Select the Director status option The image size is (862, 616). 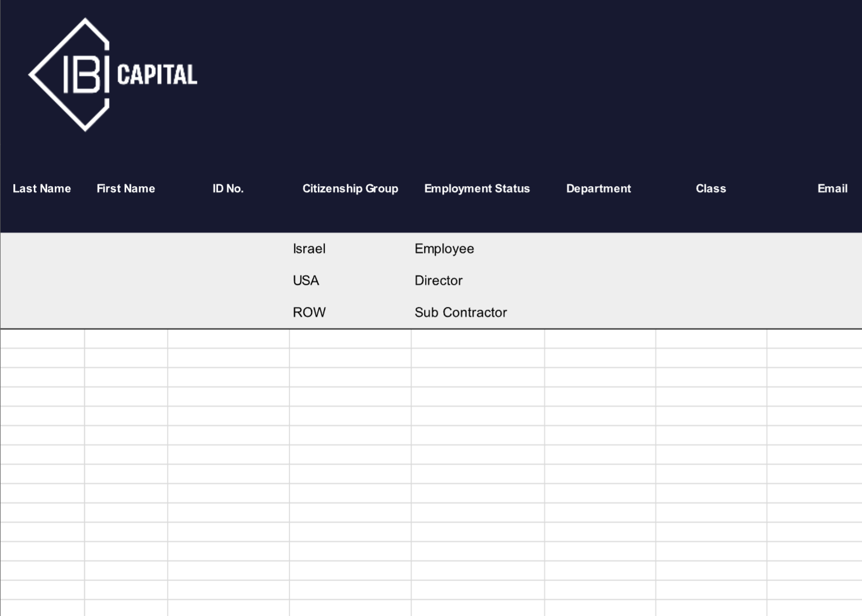[x=439, y=281]
